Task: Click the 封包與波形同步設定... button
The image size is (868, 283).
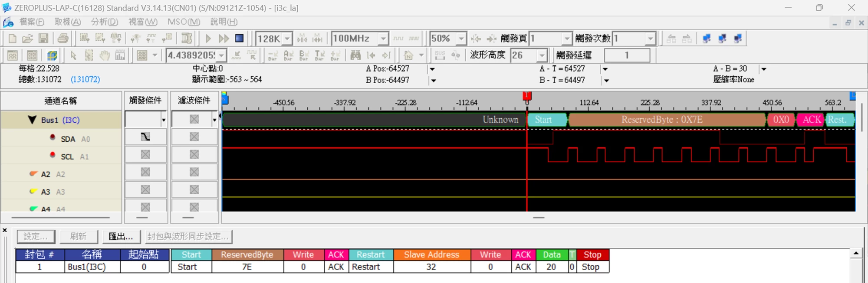Action: (x=188, y=237)
